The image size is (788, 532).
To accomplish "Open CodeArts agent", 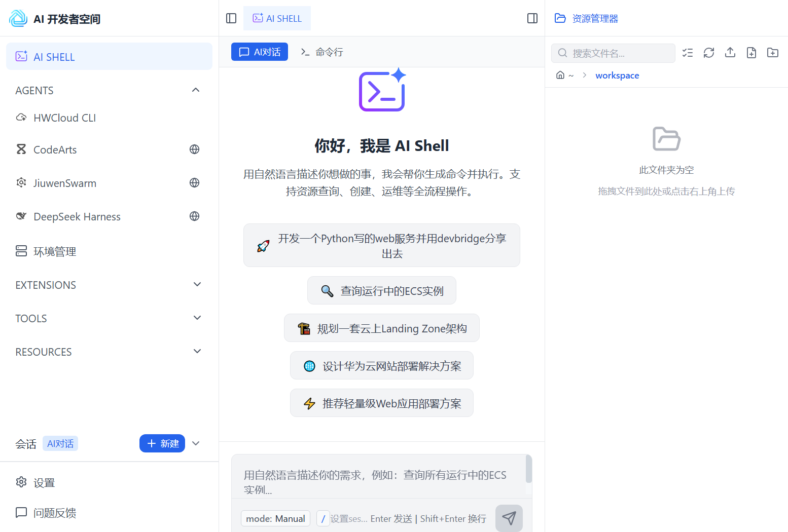I will 55,149.
